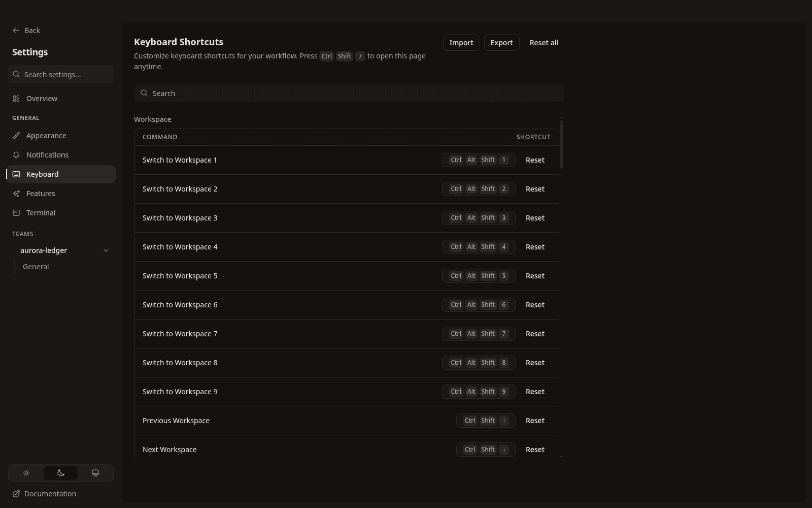Edit Ctrl Alt Shift 7 shortcut binding

point(479,334)
